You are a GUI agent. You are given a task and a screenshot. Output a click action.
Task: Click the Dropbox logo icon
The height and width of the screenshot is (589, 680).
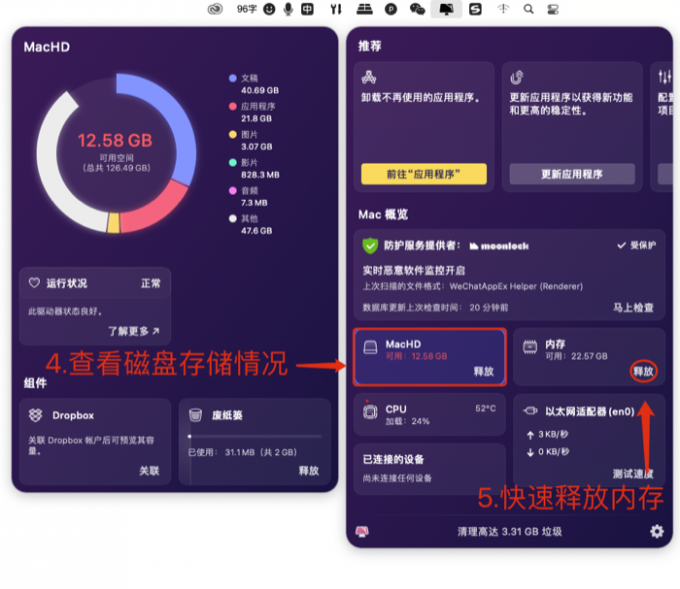(36, 415)
